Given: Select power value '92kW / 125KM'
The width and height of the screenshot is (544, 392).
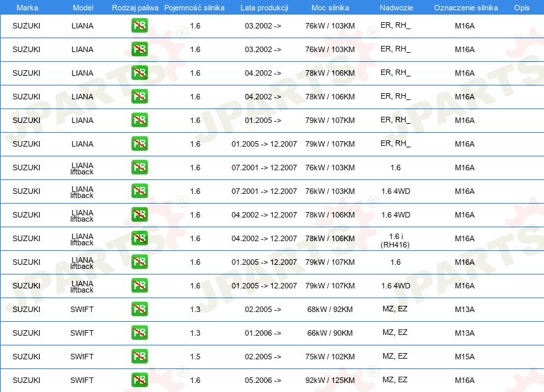Looking at the screenshot, I should [x=330, y=380].
